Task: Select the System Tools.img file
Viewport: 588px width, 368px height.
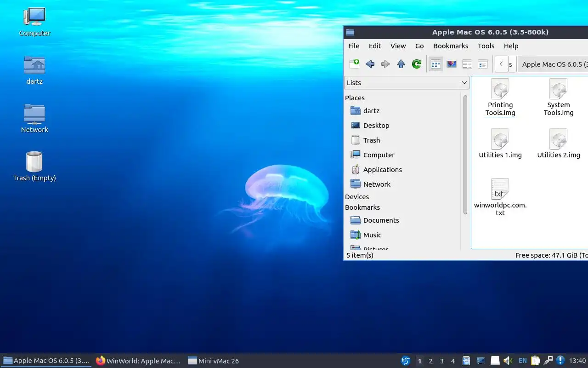Action: (559, 98)
